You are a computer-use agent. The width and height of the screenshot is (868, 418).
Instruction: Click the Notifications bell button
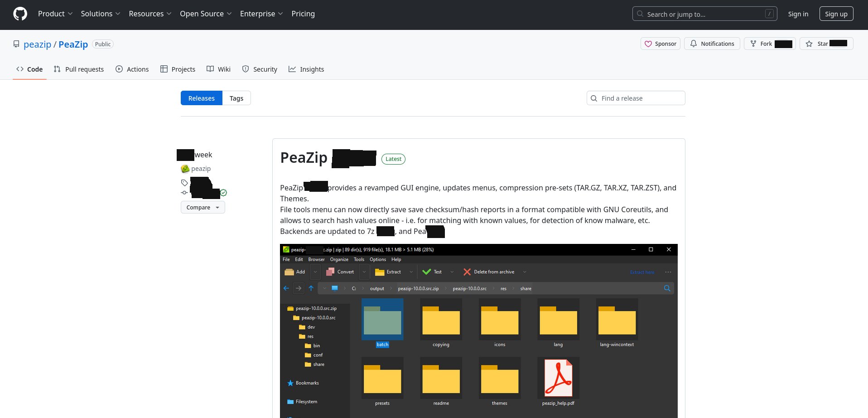click(712, 44)
